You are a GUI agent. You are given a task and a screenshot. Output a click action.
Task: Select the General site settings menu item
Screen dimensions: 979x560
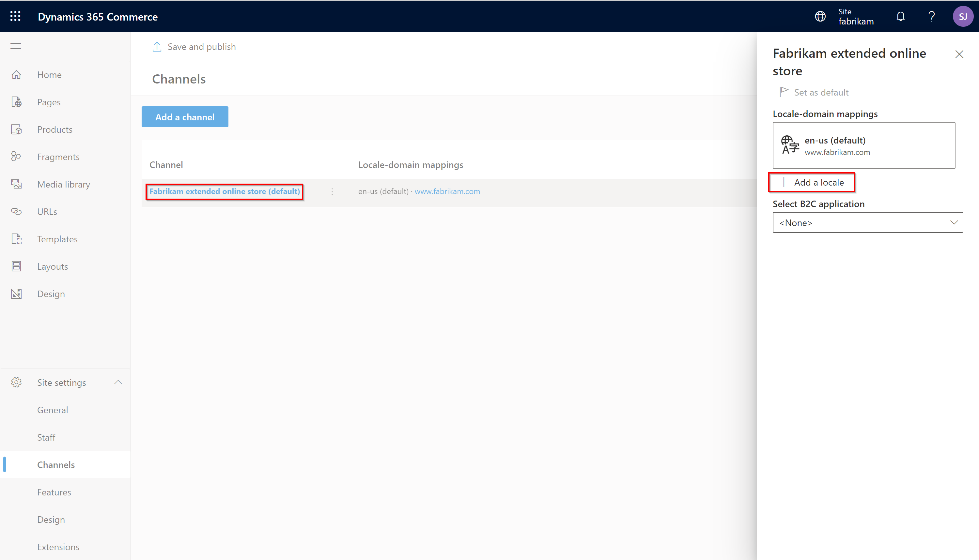(x=53, y=409)
